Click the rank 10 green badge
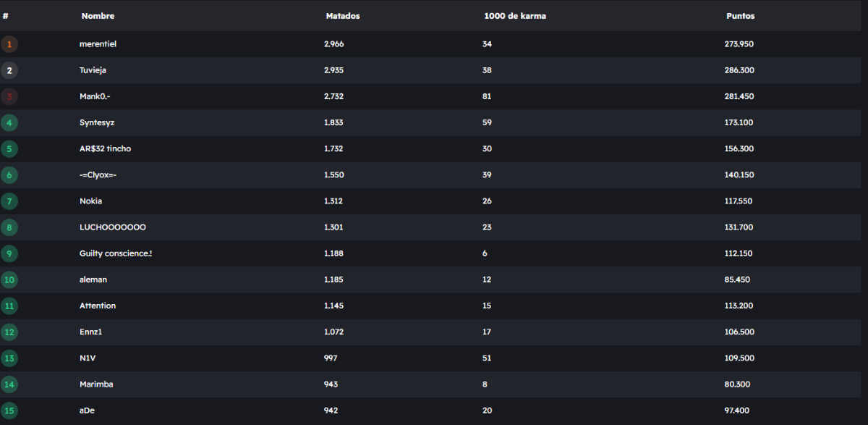 [9, 279]
